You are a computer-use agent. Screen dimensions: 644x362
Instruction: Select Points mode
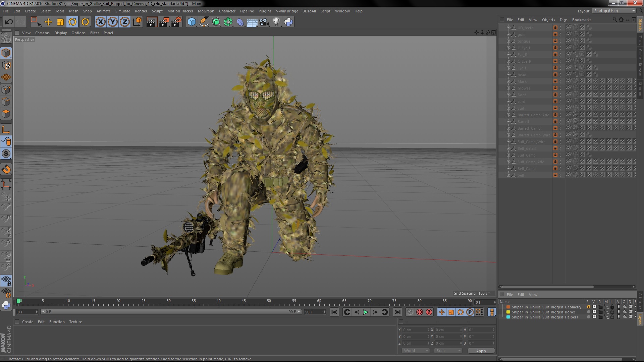(6, 90)
